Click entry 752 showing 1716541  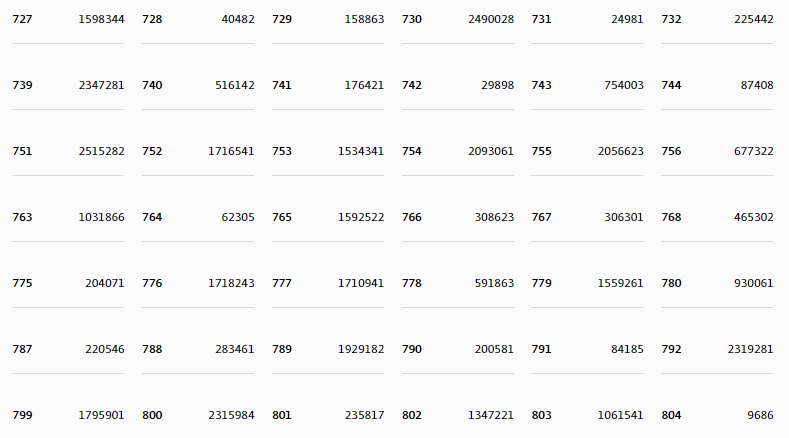[x=198, y=152]
